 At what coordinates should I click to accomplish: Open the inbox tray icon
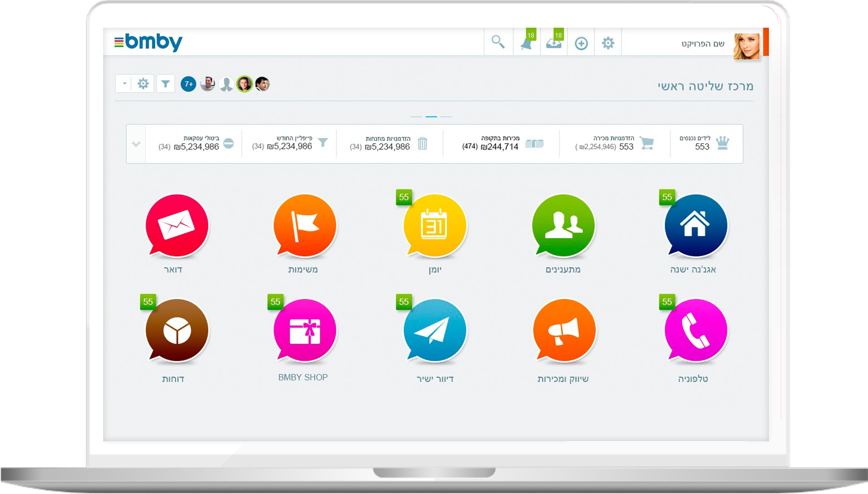tap(554, 44)
